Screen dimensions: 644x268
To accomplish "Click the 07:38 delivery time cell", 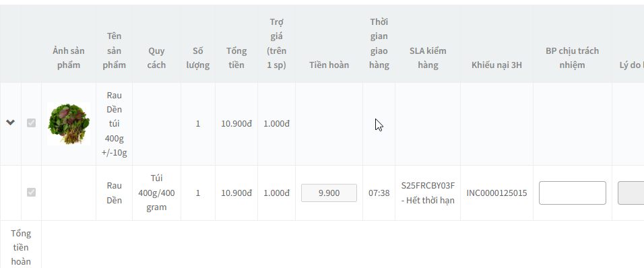I will click(379, 193).
